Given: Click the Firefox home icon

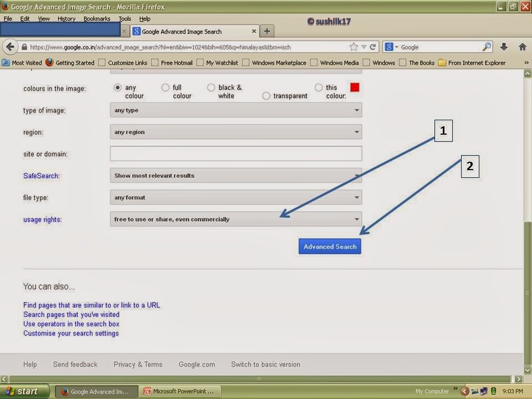Looking at the screenshot, I should click(522, 47).
